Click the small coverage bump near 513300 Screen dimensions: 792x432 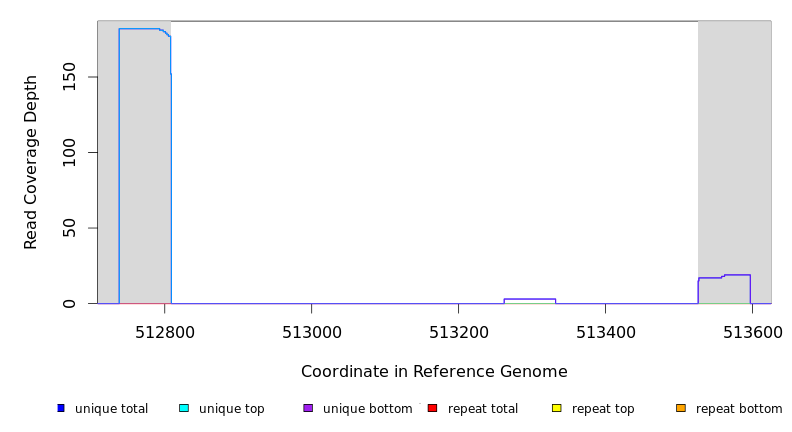tap(529, 300)
